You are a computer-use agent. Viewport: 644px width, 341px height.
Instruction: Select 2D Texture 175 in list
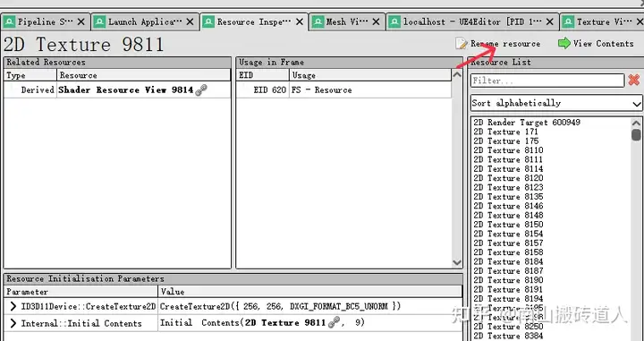point(505,141)
